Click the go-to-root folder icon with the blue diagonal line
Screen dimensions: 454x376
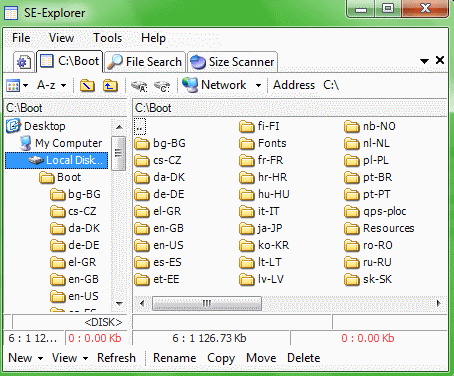(87, 86)
